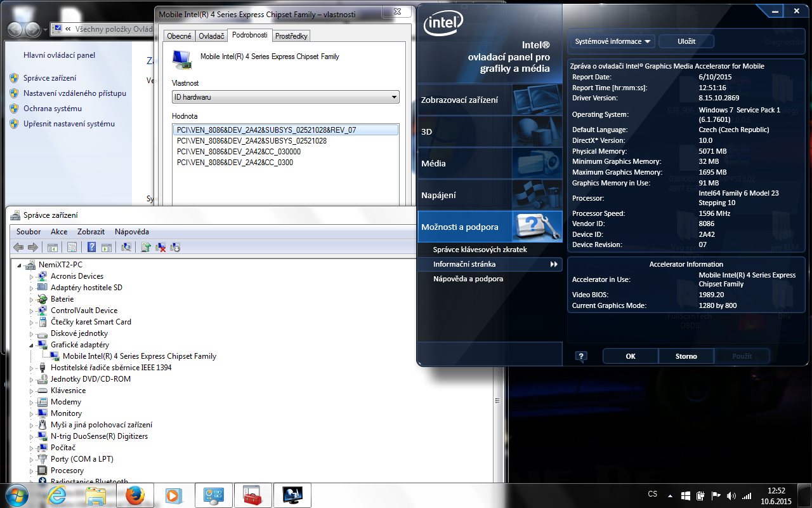
Task: Open the Intel panel help question mark button
Action: point(581,356)
